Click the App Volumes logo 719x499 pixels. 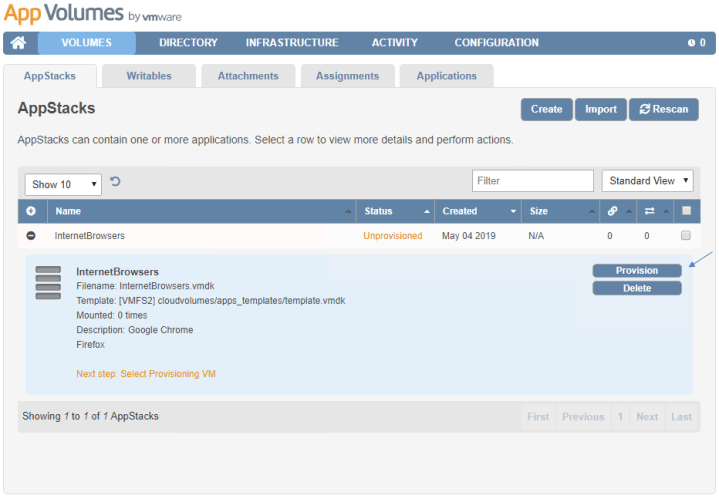(x=93, y=13)
